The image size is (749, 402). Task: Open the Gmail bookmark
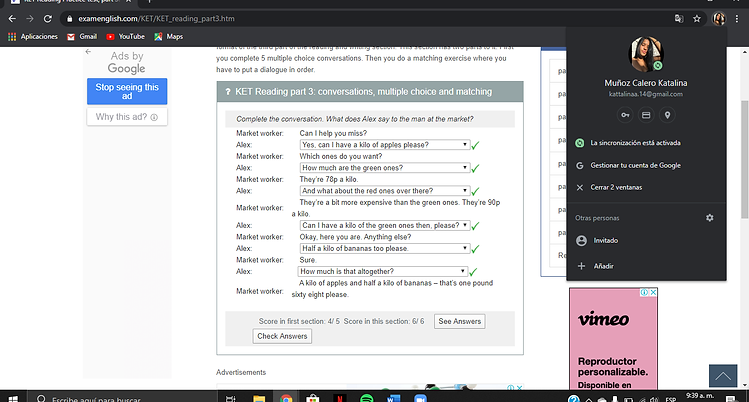(82, 36)
